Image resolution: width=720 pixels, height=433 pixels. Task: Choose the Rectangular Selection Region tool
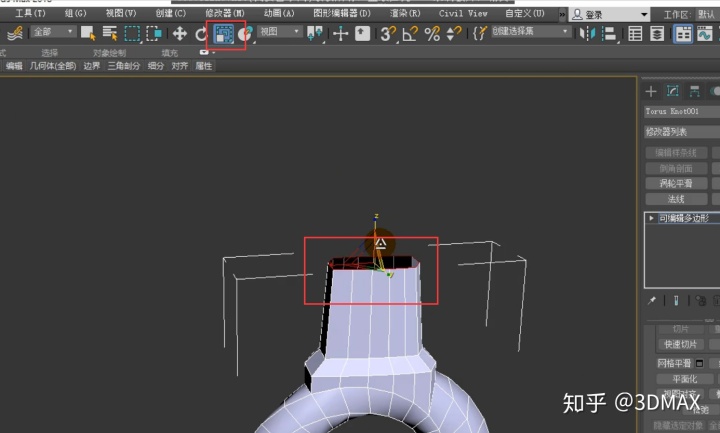tap(132, 34)
